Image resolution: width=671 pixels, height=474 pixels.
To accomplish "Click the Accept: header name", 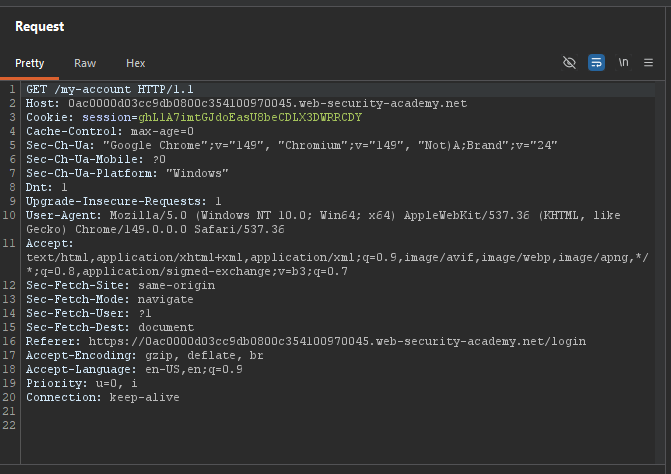I will tap(50, 243).
